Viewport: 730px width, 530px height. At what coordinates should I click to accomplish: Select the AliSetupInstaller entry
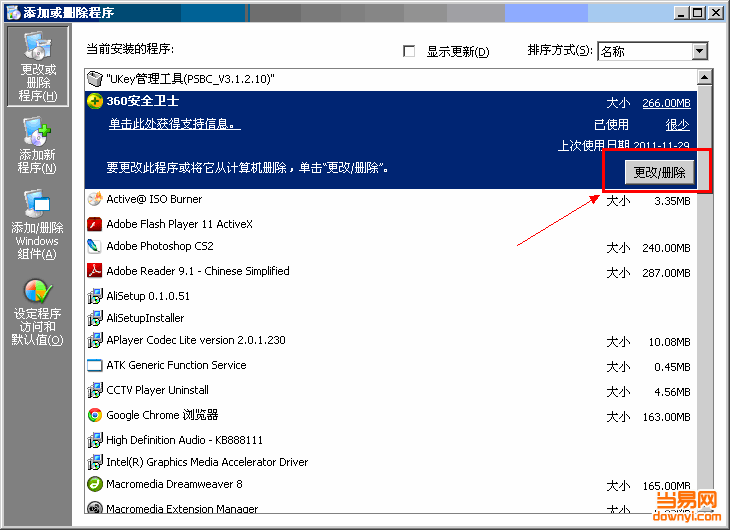click(x=391, y=318)
